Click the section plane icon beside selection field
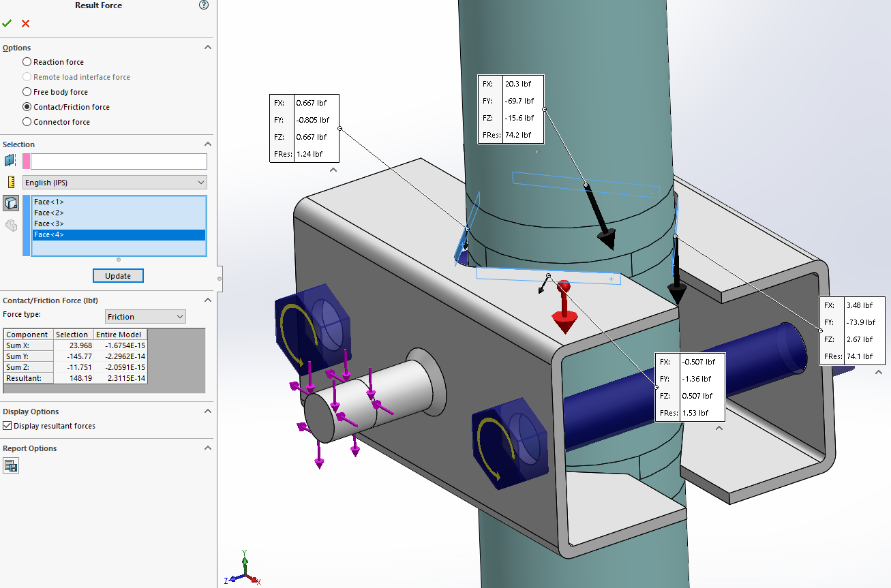891x588 pixels. click(10, 161)
